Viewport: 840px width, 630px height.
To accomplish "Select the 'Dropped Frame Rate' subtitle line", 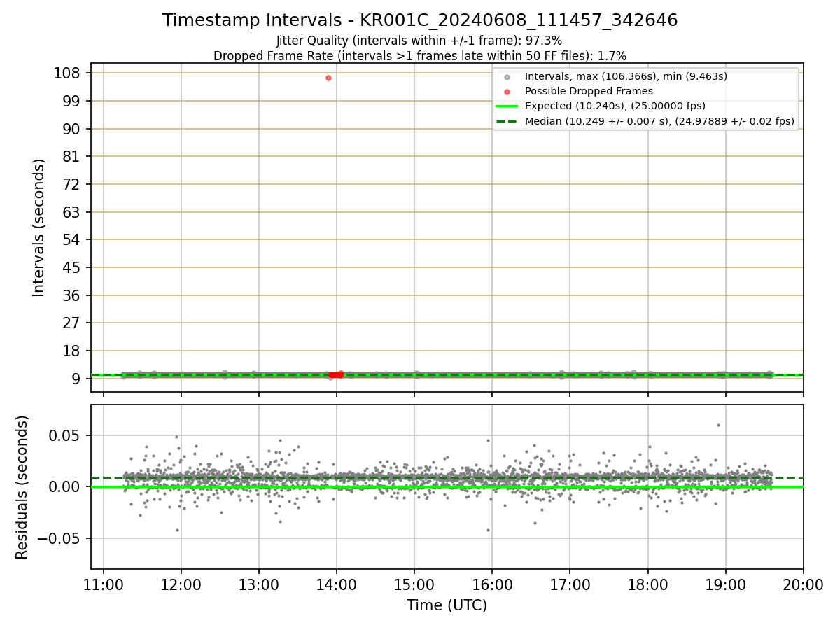I will coord(420,56).
